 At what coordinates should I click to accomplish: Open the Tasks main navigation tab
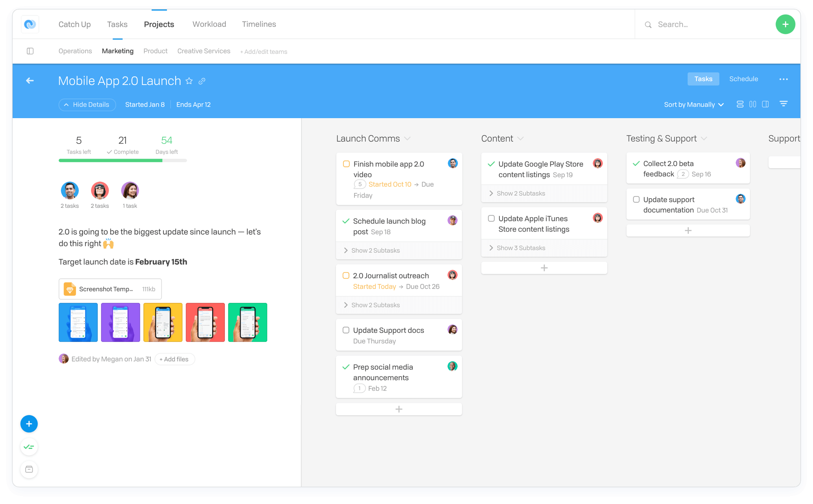point(117,24)
